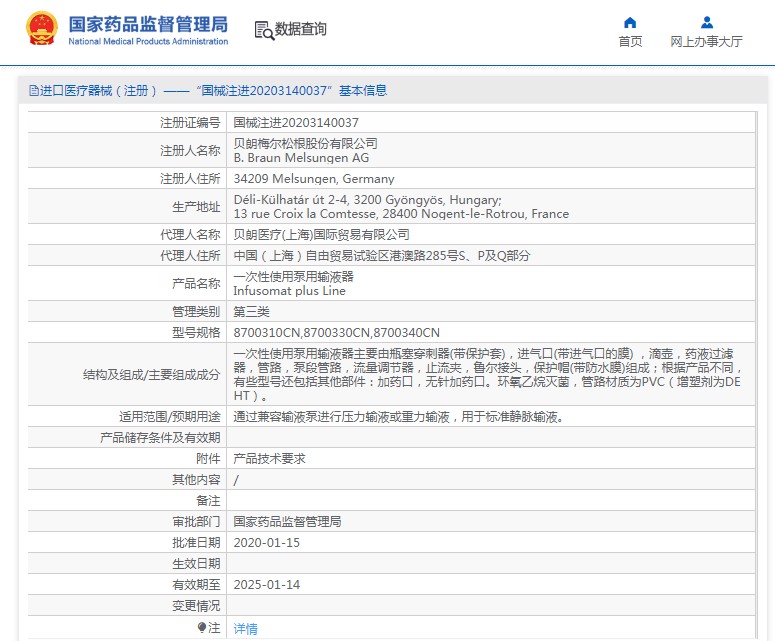The width and height of the screenshot is (775, 641).
Task: Select registration number 国械注进20203140037 cell
Action: coord(296,123)
